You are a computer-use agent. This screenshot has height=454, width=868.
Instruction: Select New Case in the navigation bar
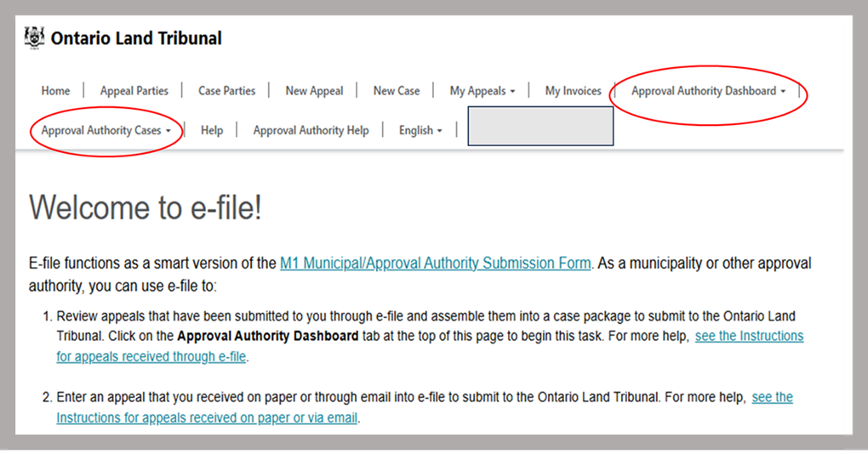(x=397, y=91)
